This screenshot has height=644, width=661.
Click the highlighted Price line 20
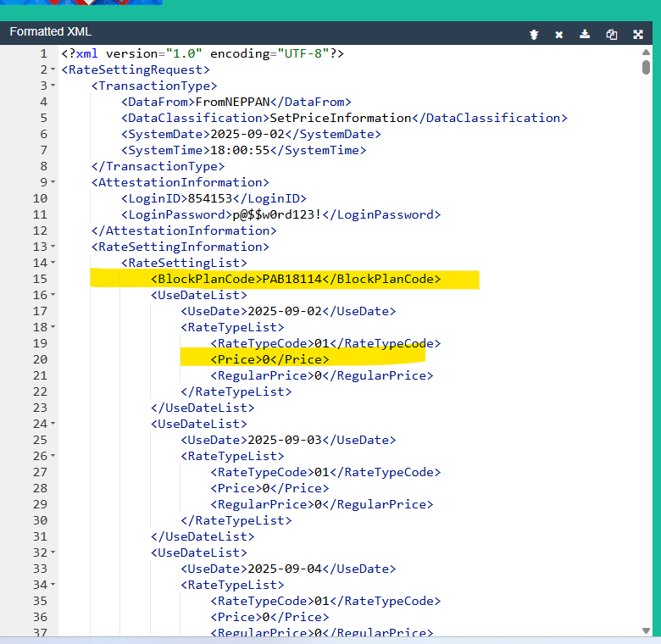[x=270, y=360]
